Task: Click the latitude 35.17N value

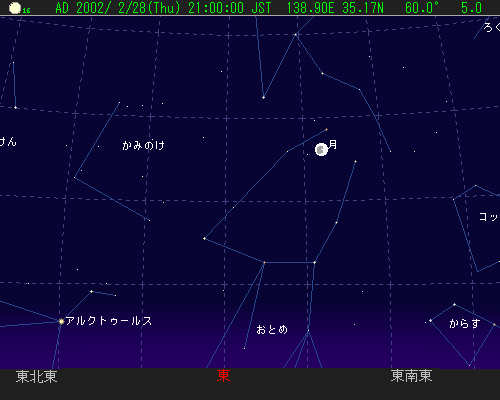Action: click(x=363, y=8)
